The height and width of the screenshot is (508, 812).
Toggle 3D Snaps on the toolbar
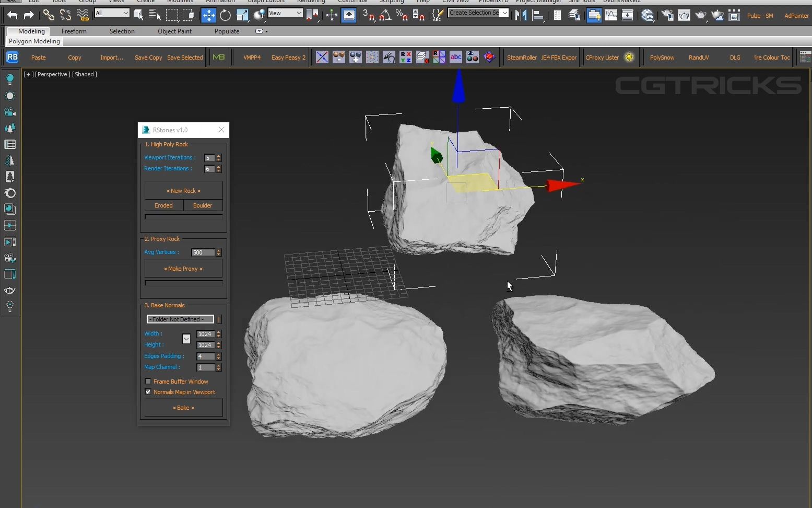pyautogui.click(x=369, y=15)
